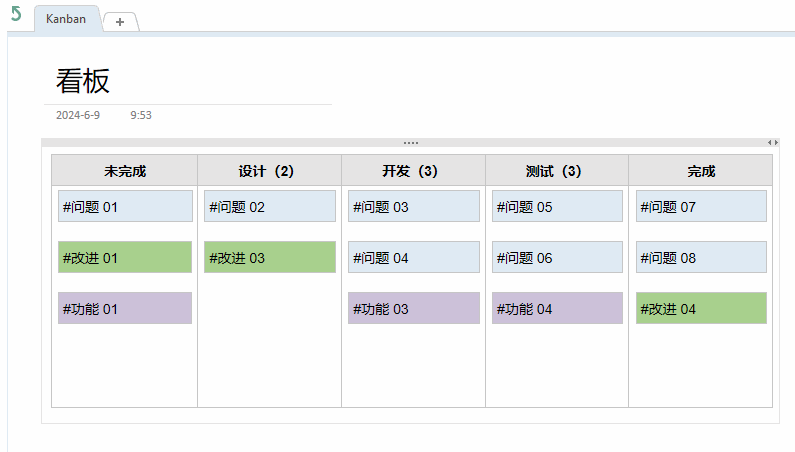The image size is (795, 452).
Task: Click the green card #改进 04
Action: (x=701, y=308)
